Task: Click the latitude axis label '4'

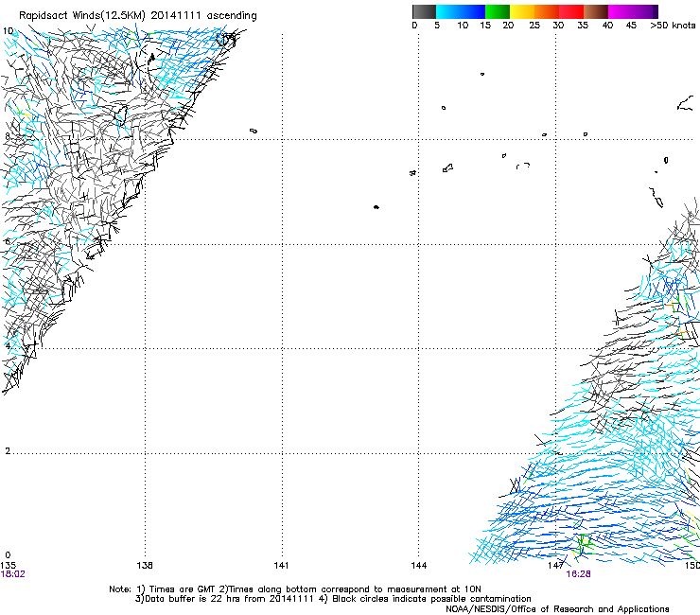Action: [8, 345]
